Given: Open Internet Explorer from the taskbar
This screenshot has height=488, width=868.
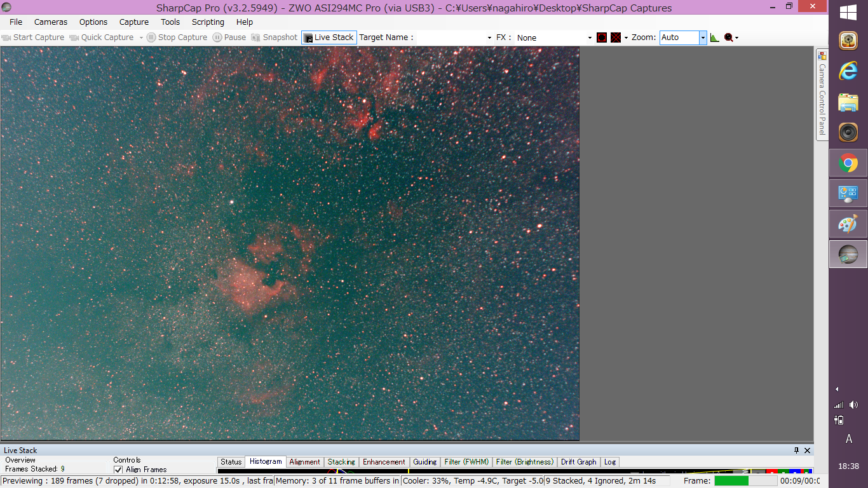Looking at the screenshot, I should (x=848, y=71).
